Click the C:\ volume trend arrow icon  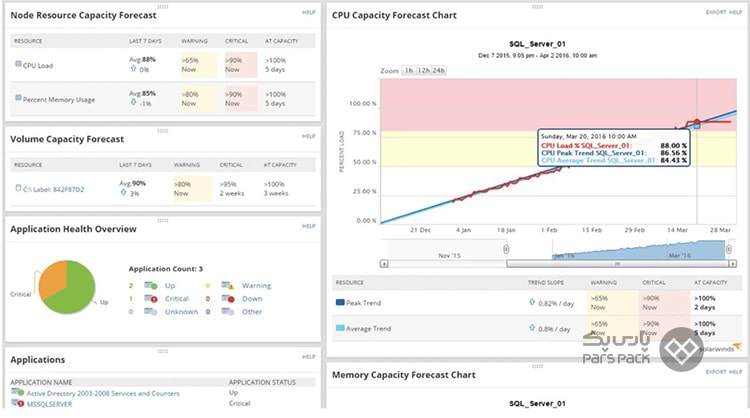pyautogui.click(x=123, y=193)
